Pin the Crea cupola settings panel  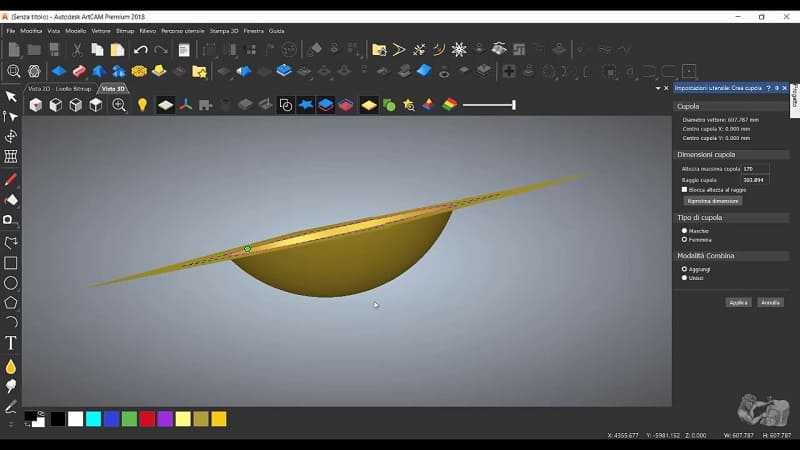[777, 88]
